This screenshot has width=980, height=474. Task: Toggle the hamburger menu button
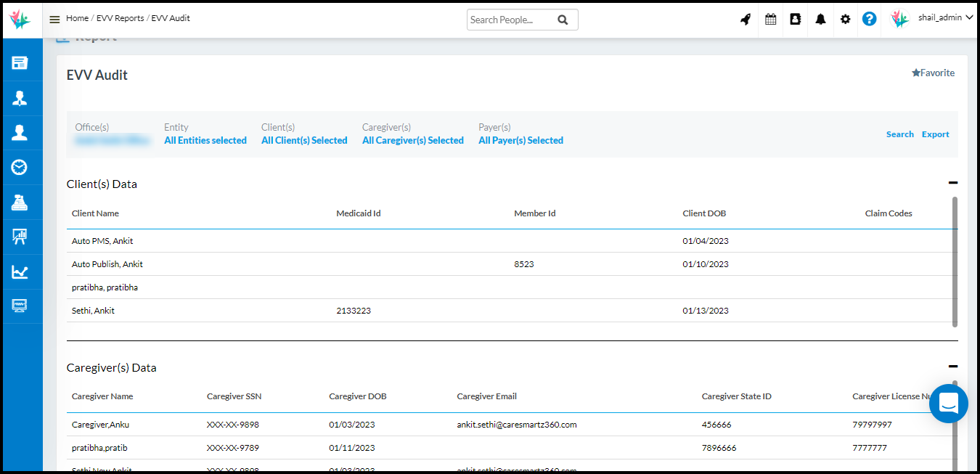pos(54,20)
